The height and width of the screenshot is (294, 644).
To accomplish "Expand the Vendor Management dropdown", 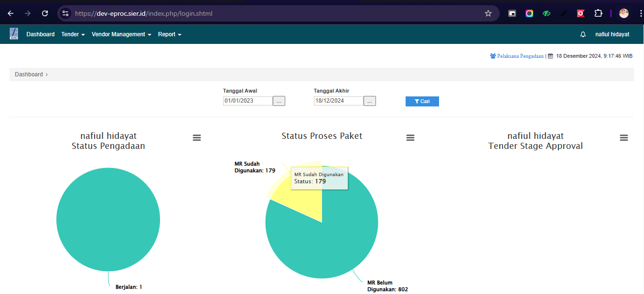I will (x=121, y=34).
